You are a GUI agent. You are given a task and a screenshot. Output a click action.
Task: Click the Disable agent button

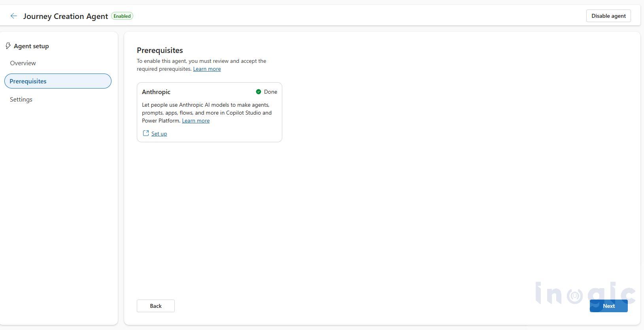(608, 16)
